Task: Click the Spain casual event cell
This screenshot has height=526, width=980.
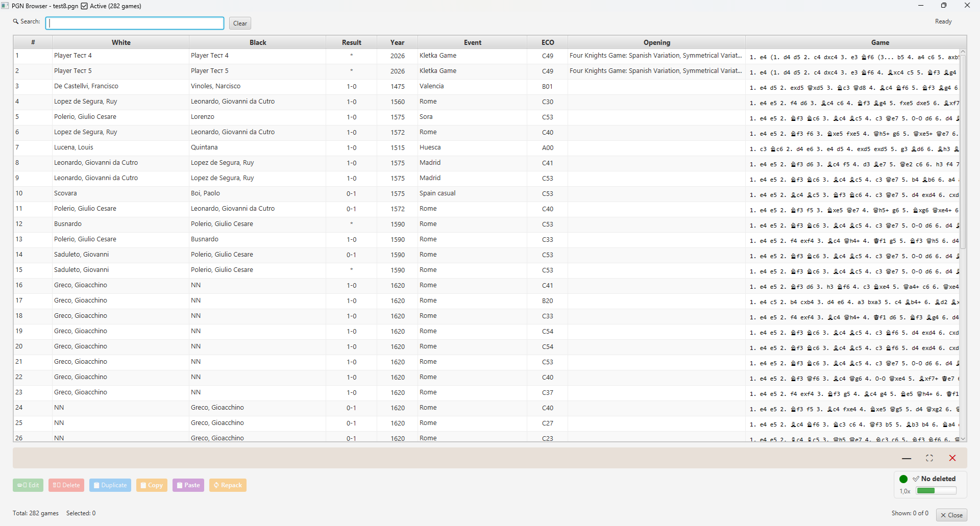Action: pyautogui.click(x=473, y=193)
